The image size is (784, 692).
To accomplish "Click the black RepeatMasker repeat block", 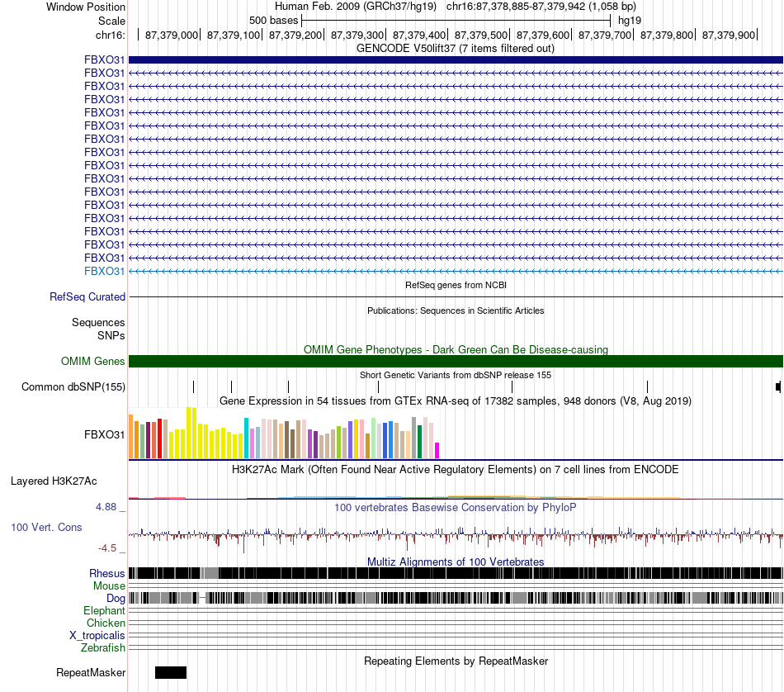I will [x=171, y=673].
